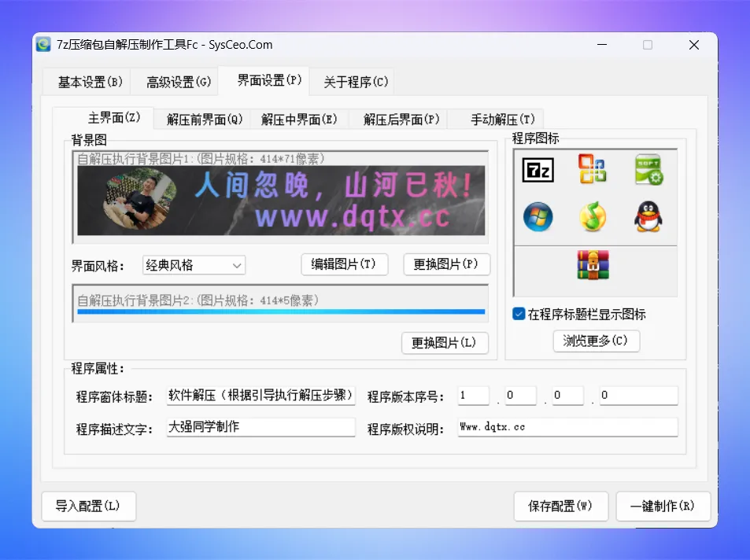Pick the green SOFT gear icon

click(x=648, y=170)
